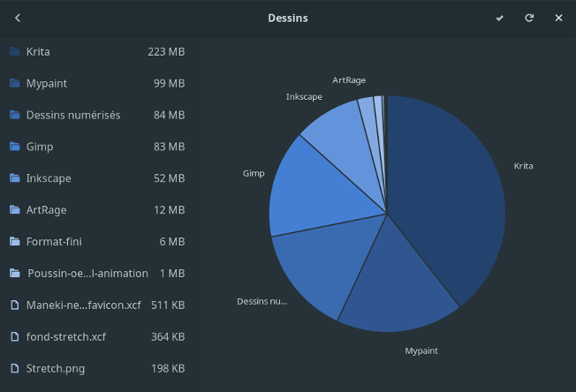Click the ArtRage chart label
The image size is (576, 392).
tap(349, 80)
